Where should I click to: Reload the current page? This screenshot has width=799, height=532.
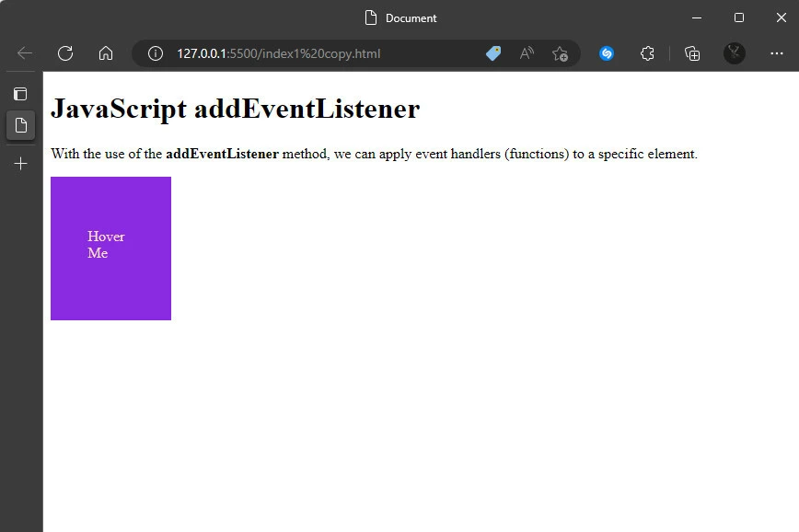pos(65,53)
